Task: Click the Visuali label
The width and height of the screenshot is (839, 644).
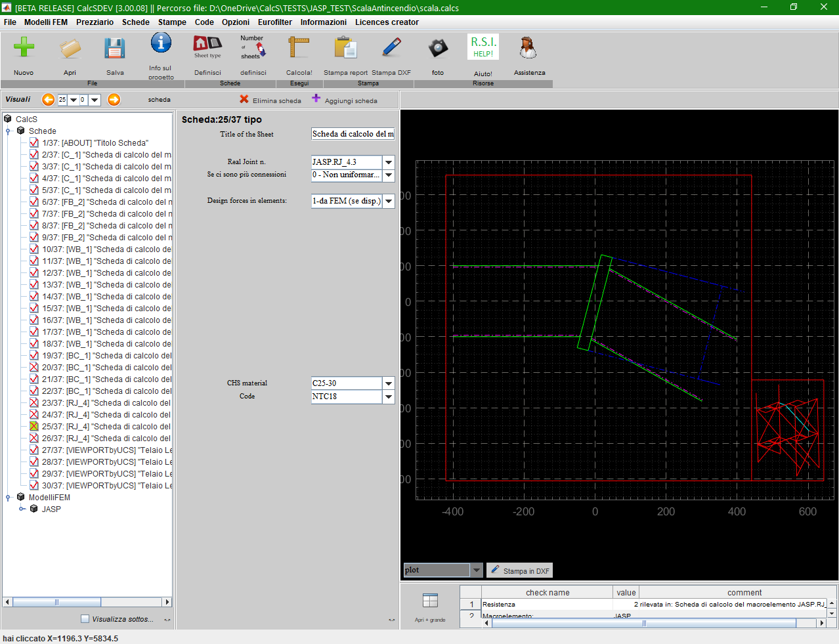Action: coord(18,99)
